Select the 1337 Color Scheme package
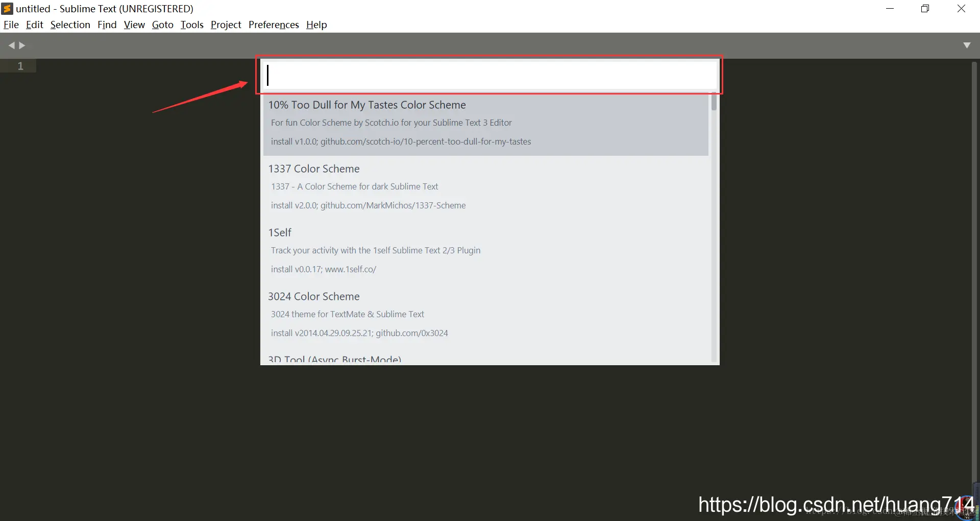The image size is (980, 521). [486, 187]
